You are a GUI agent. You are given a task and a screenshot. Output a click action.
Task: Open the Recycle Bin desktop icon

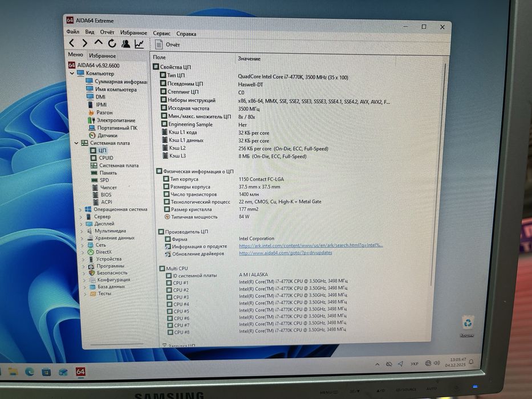coord(467,325)
